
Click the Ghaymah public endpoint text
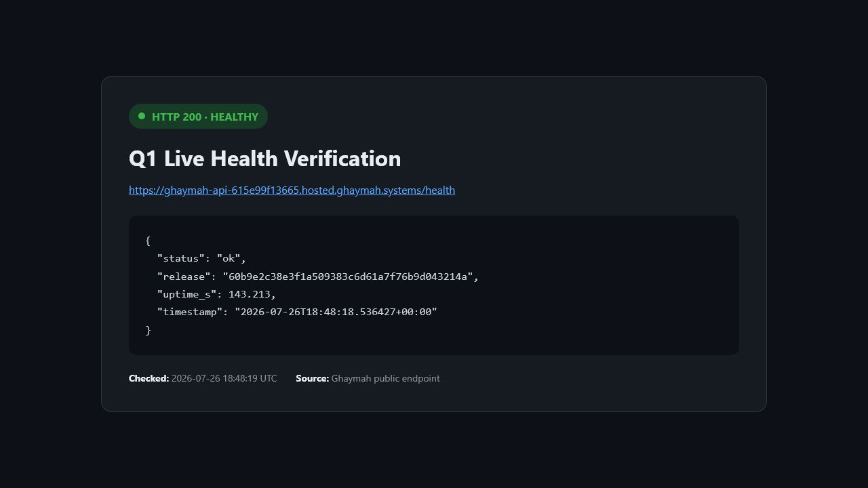click(x=385, y=378)
